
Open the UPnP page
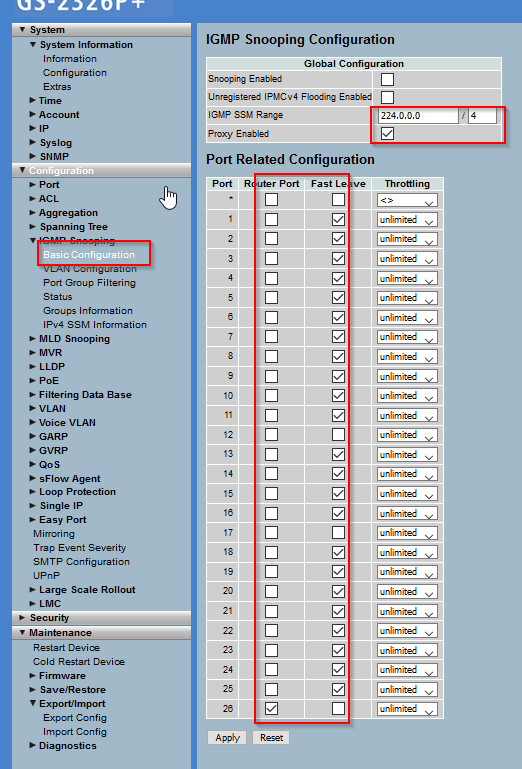click(x=47, y=576)
